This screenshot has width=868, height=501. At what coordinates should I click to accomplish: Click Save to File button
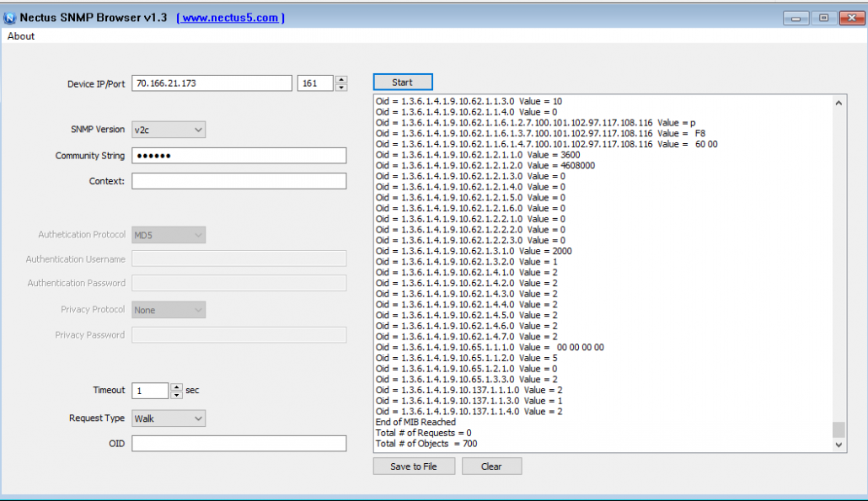click(413, 466)
